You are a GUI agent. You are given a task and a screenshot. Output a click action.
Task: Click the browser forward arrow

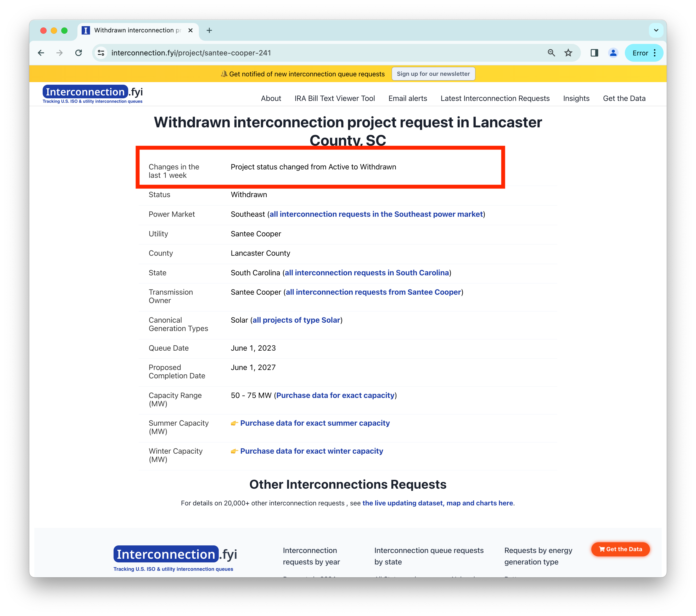(x=60, y=53)
